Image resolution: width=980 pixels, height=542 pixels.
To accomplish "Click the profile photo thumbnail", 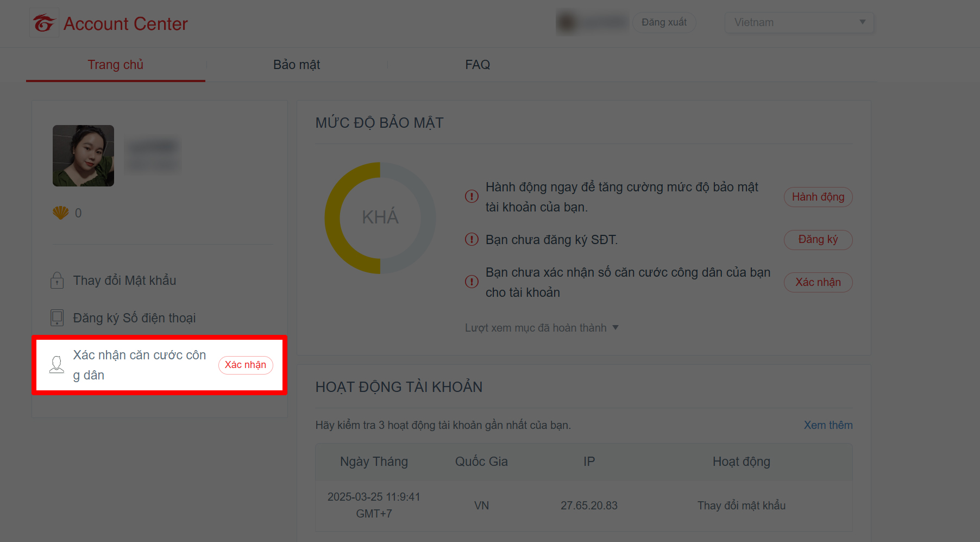I will click(x=83, y=155).
